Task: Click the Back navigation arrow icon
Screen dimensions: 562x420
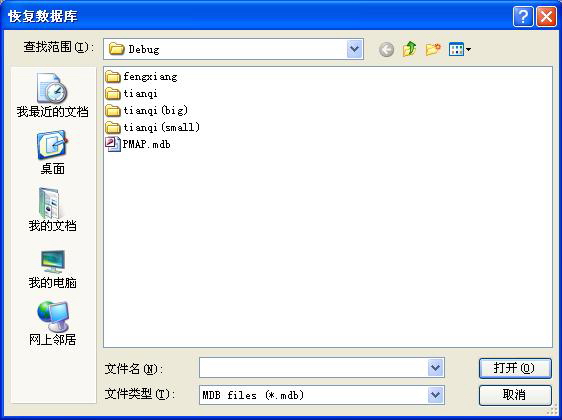Action: click(386, 49)
